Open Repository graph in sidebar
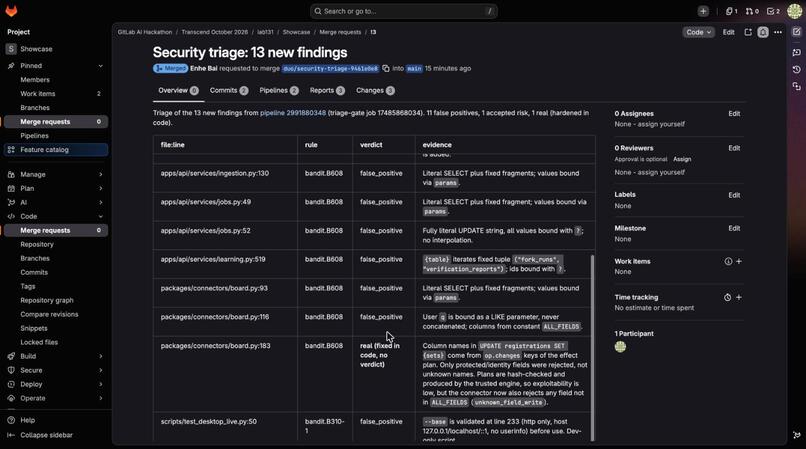The height and width of the screenshot is (449, 806). point(47,300)
